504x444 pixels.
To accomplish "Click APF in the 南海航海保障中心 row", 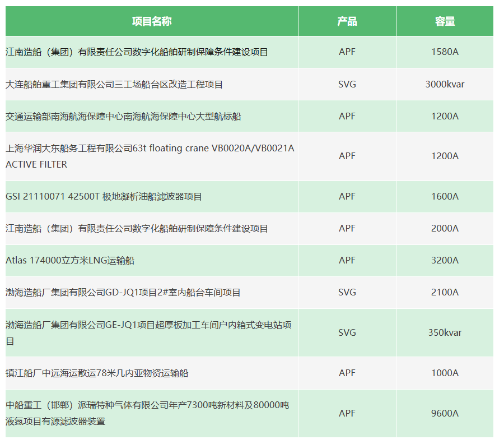I will click(347, 116).
